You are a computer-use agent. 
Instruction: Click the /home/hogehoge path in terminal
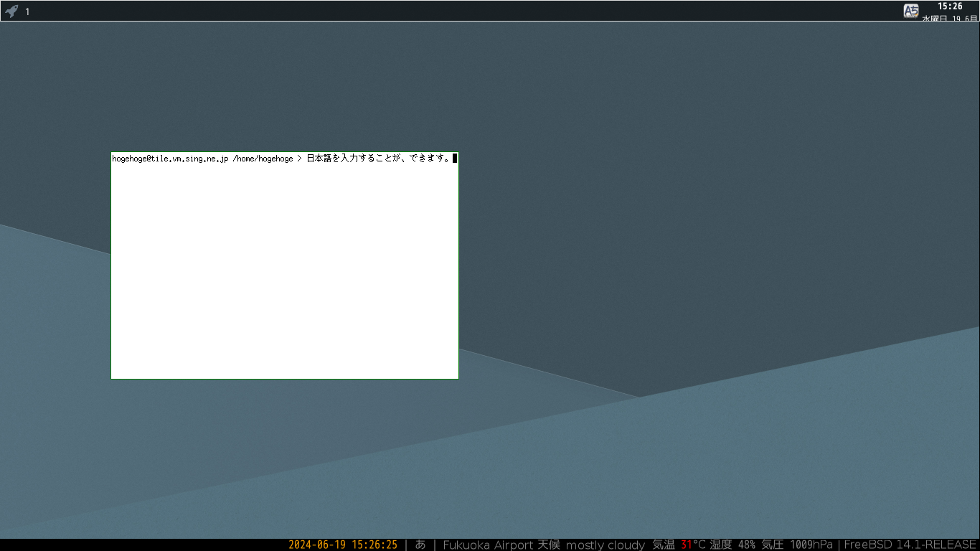click(x=263, y=159)
